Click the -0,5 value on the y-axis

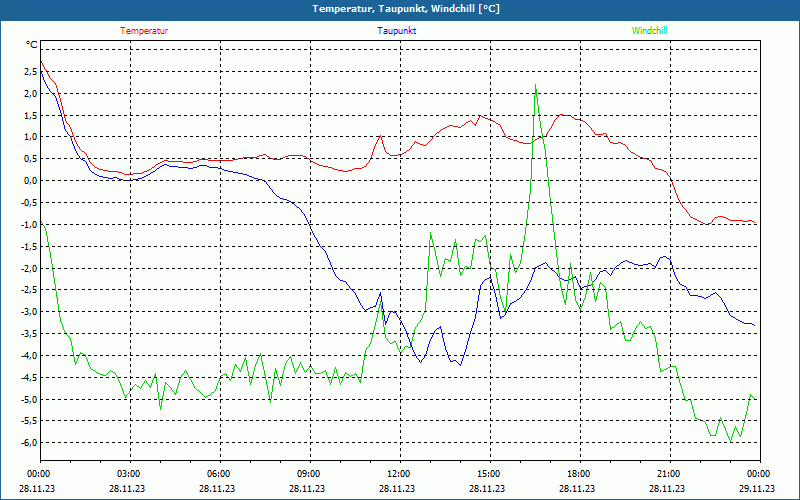pos(29,203)
